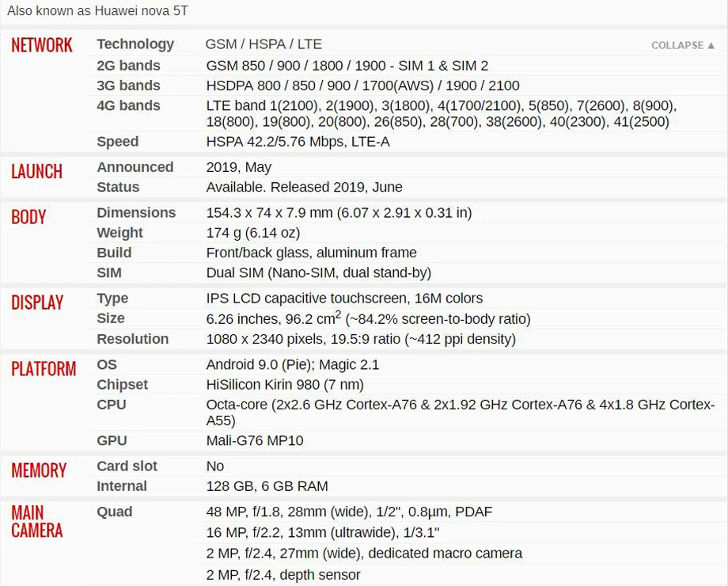Viewport: 728px width, 586px height.
Task: Open the DISPLAY section heading
Action: [37, 303]
